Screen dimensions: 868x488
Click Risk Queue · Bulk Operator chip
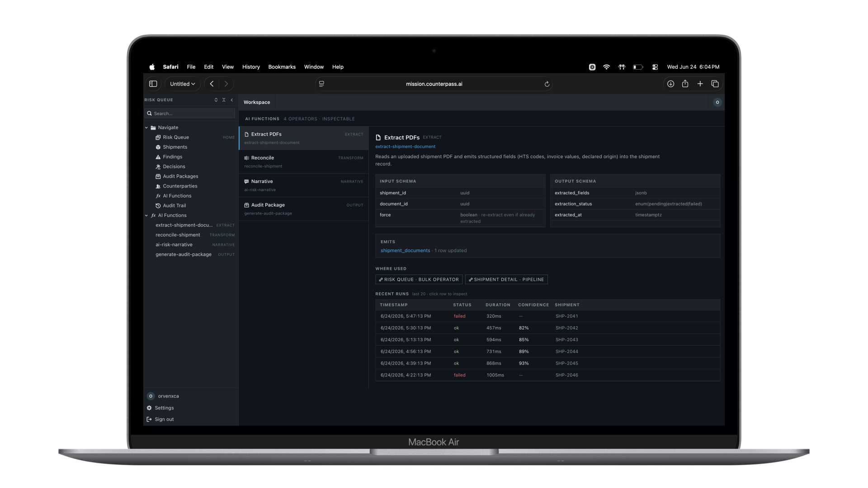click(x=419, y=280)
